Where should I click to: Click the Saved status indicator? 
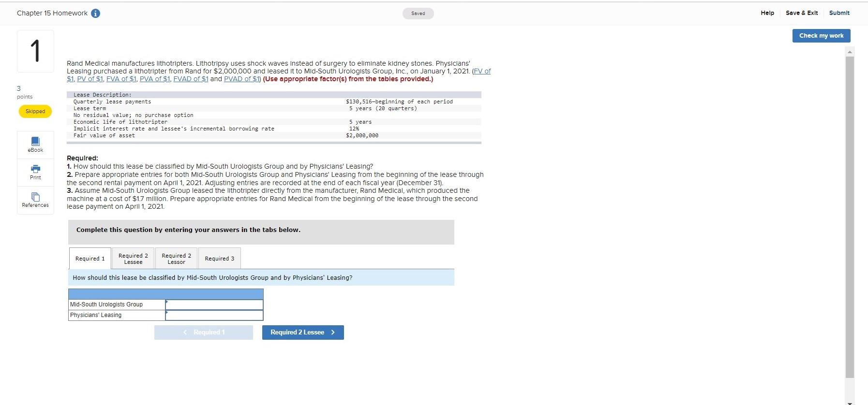(418, 14)
